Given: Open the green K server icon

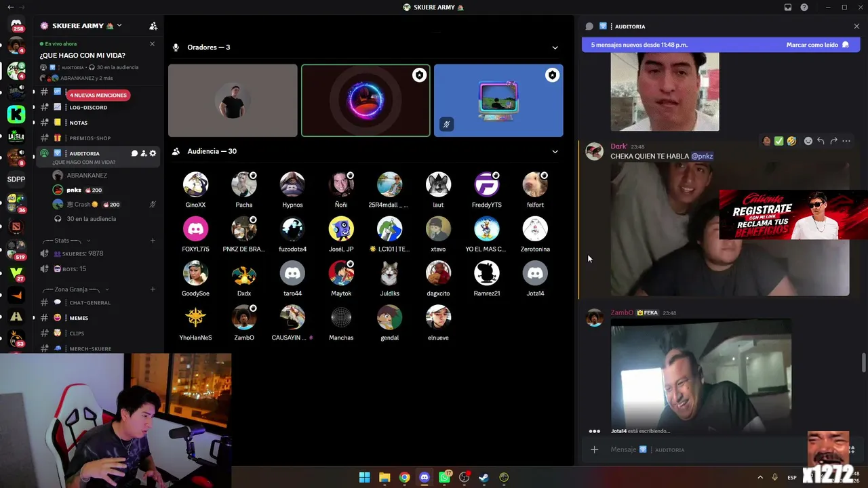Looking at the screenshot, I should click(x=16, y=114).
